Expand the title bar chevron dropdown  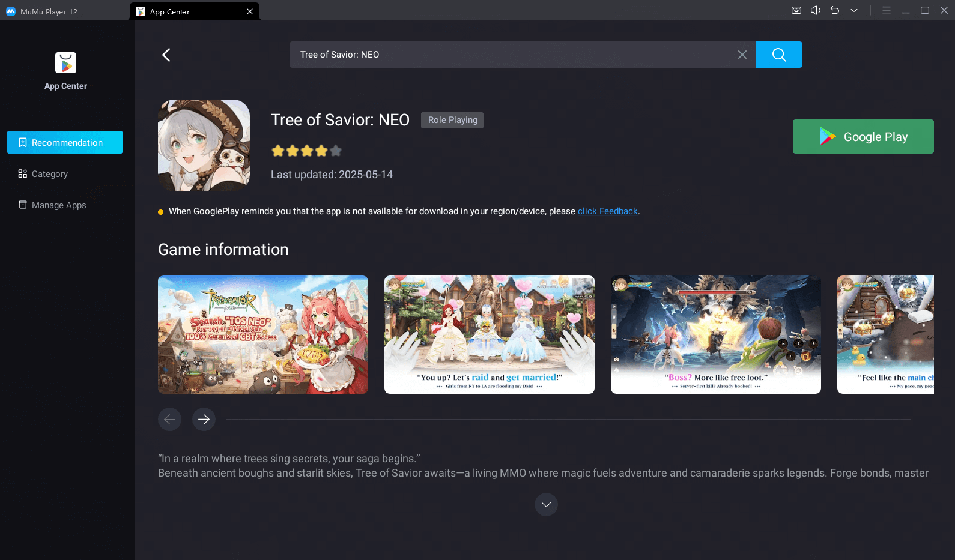tap(854, 11)
